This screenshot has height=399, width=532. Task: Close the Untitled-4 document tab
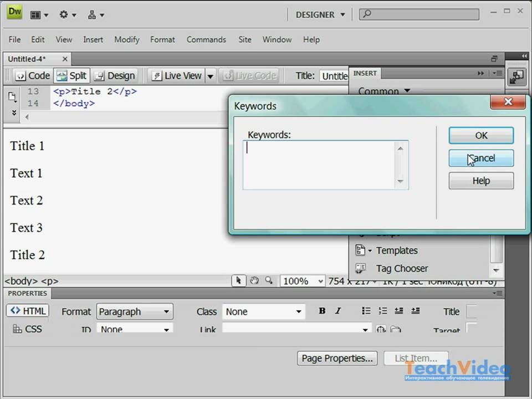(x=65, y=59)
